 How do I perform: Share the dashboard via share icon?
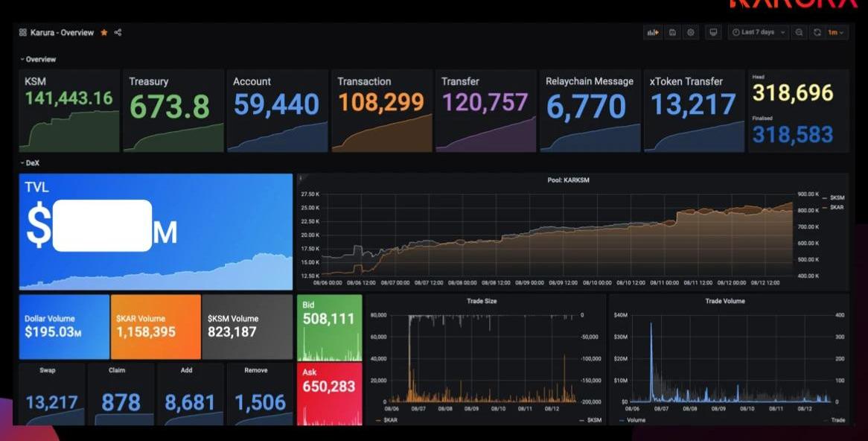(x=118, y=33)
